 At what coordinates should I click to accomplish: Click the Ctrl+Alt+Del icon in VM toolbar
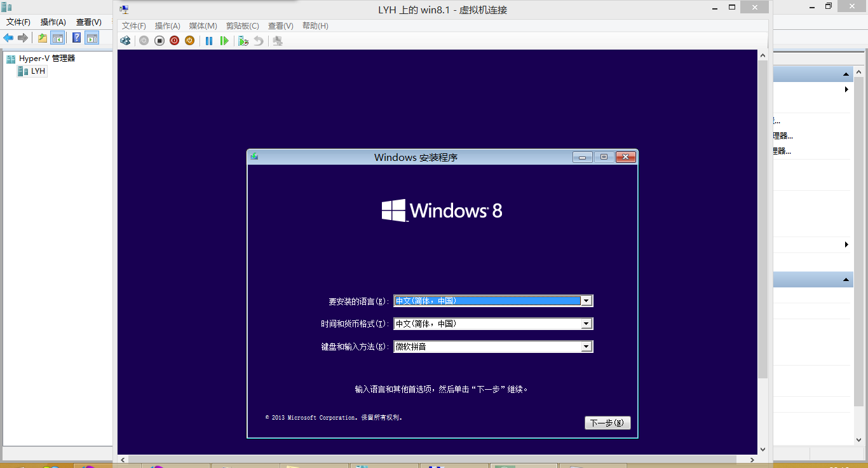point(126,41)
